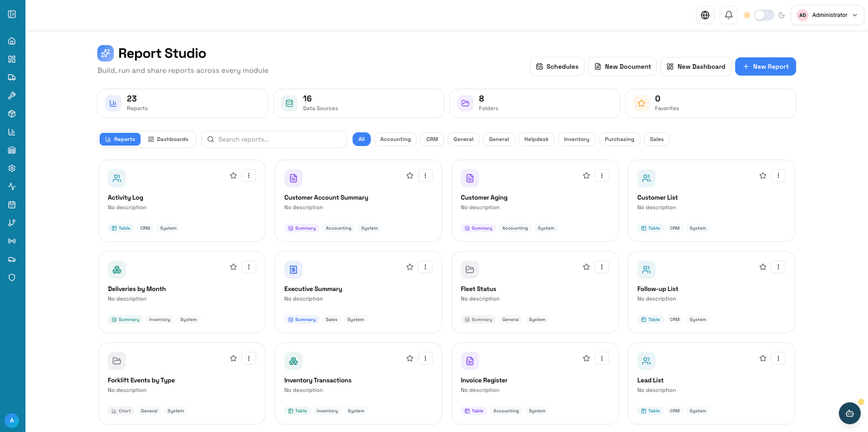Image resolution: width=868 pixels, height=432 pixels.
Task: Open options menu for Executive Summary
Action: pos(425,267)
